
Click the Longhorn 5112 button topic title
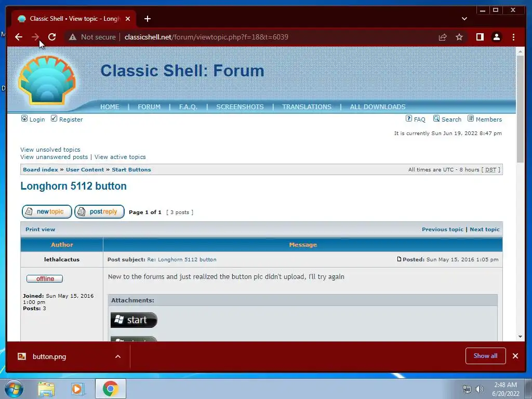pos(73,186)
